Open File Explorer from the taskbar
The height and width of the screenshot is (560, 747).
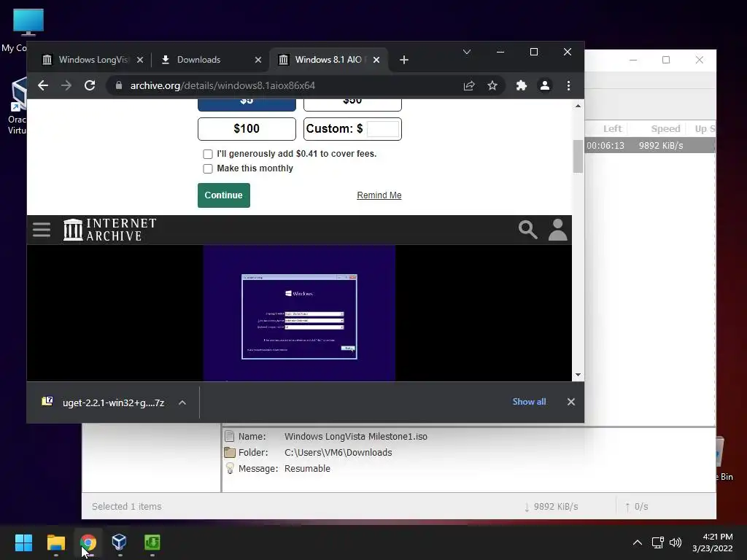click(x=55, y=542)
